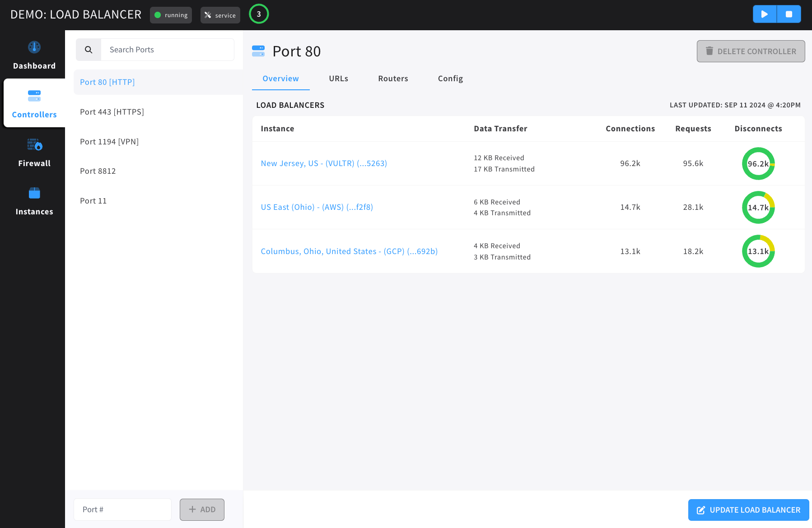Viewport: 812px width, 528px height.
Task: Click the 6 KB Received text
Action: point(497,202)
